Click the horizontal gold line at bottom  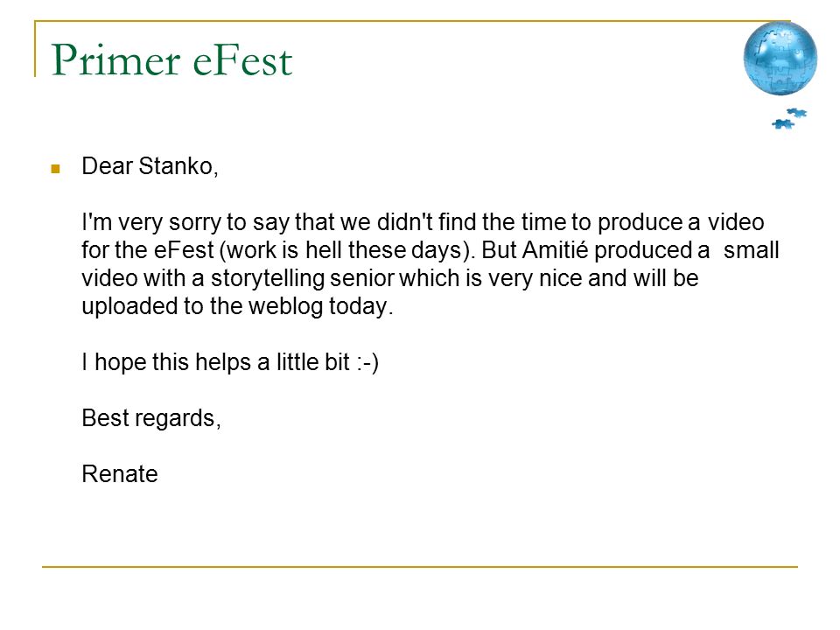pos(419,566)
